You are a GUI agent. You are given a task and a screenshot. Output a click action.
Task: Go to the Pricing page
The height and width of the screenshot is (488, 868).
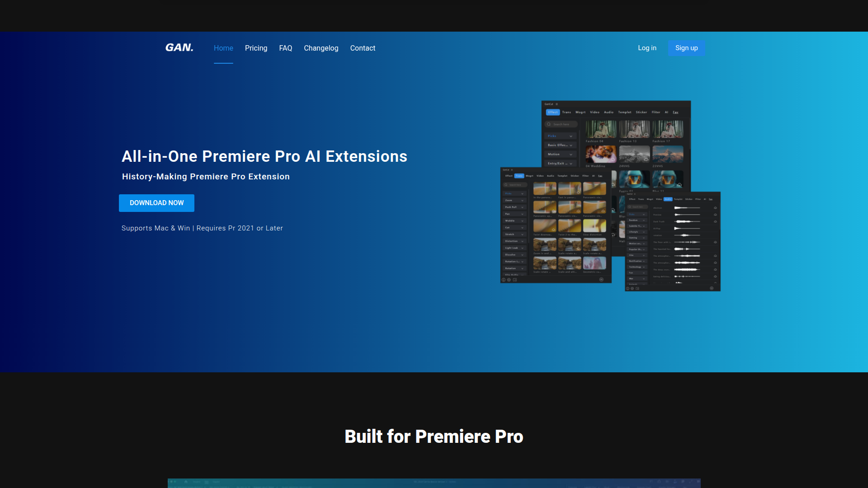(x=256, y=48)
